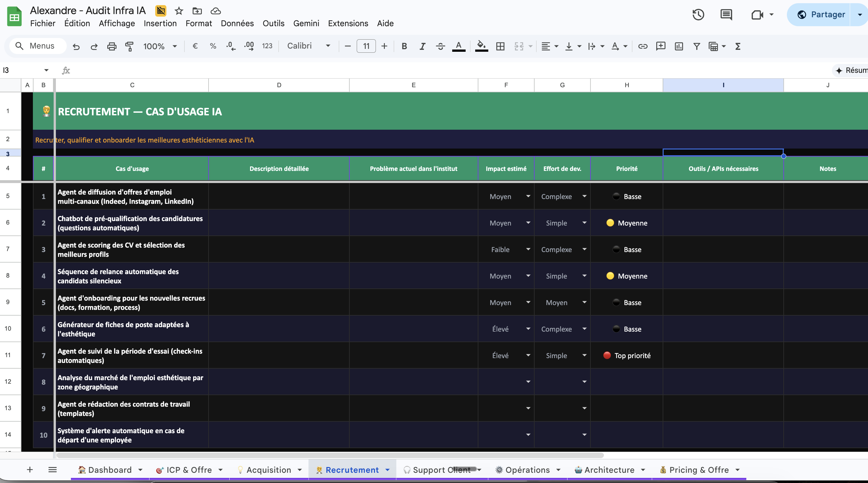Insert a link with the link icon
The height and width of the screenshot is (483, 868).
point(643,46)
